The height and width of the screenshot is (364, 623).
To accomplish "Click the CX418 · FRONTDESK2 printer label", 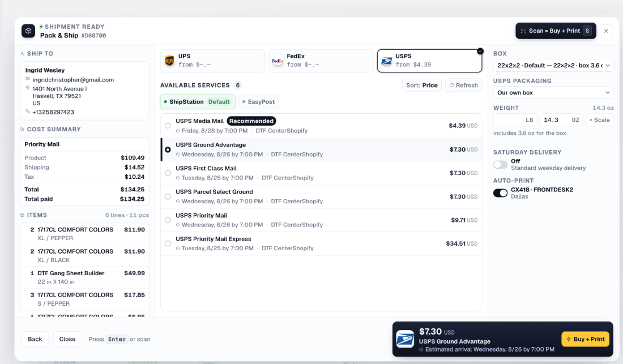I will pyautogui.click(x=542, y=190).
